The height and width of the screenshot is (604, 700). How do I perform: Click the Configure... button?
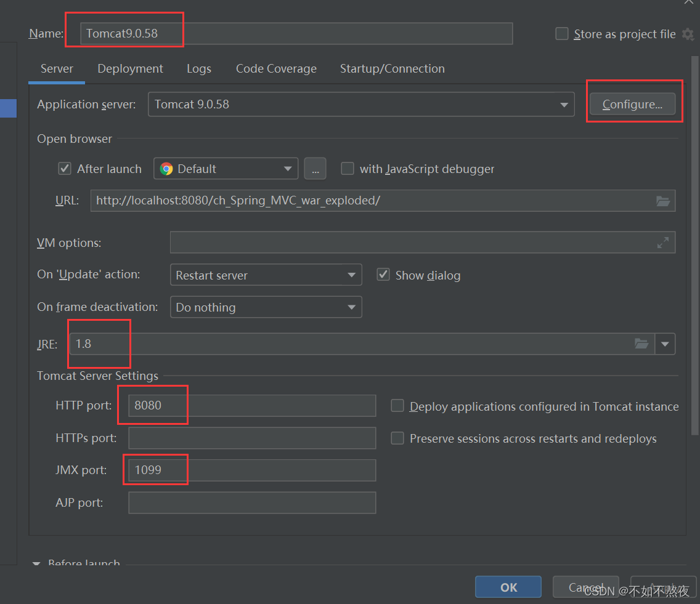[x=633, y=105]
